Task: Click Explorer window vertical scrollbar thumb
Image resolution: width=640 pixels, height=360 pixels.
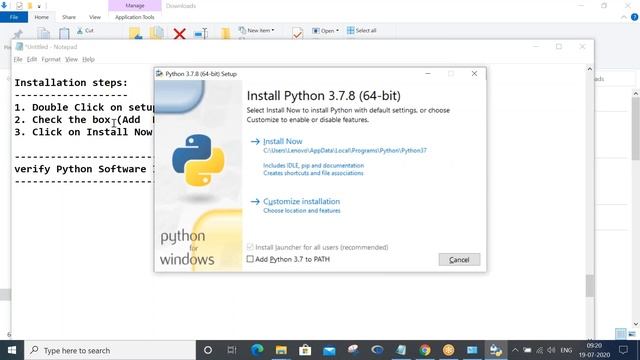Action: (636, 129)
